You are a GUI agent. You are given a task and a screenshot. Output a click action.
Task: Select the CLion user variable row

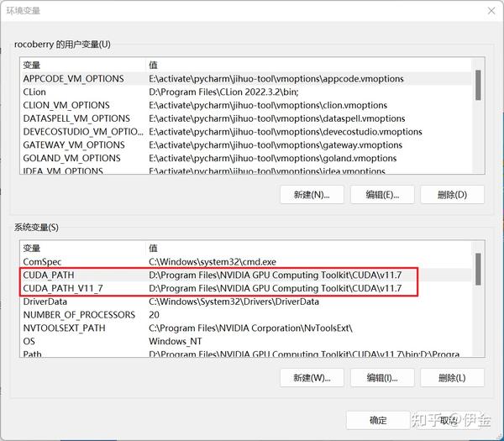[245, 92]
